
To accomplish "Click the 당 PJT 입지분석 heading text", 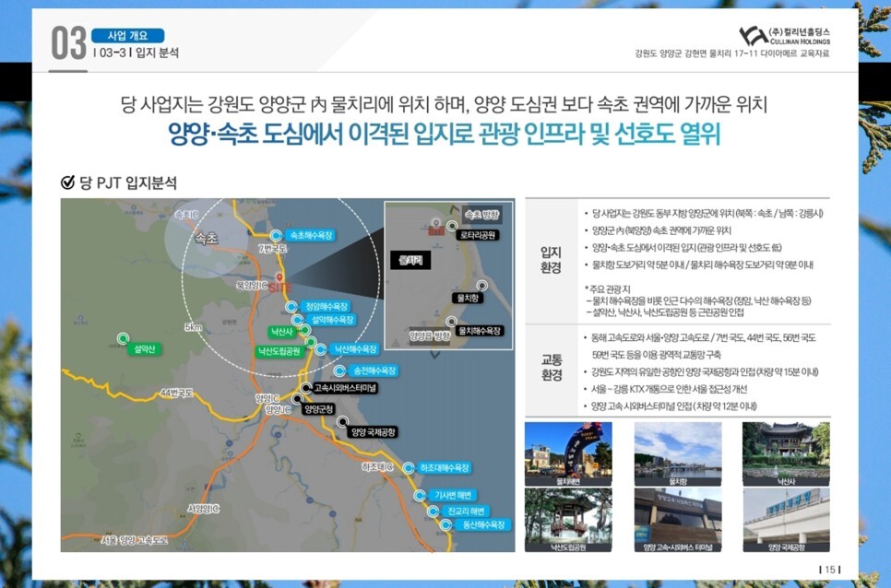I will click(x=128, y=182).
